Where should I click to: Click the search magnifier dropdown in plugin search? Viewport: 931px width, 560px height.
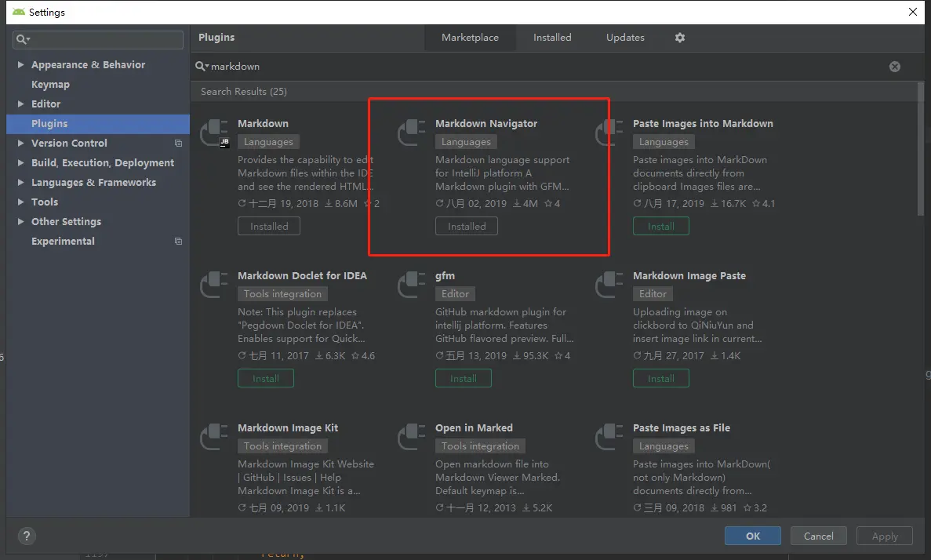[x=202, y=67]
